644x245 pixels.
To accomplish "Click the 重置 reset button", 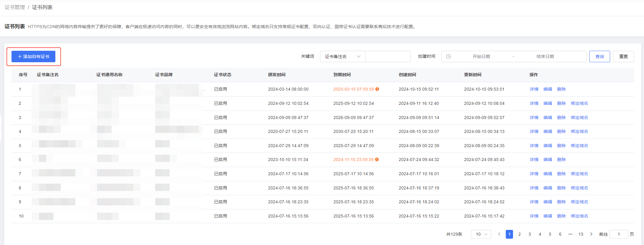I will click(x=623, y=56).
